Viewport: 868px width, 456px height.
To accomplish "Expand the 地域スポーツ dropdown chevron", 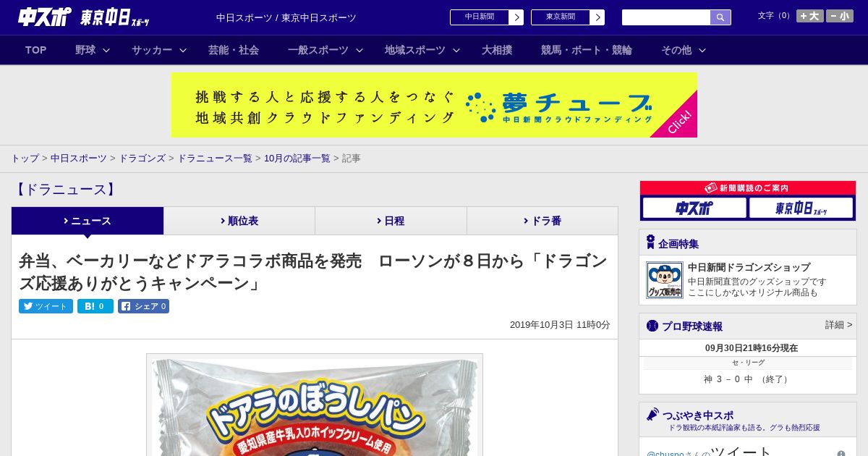I will (456, 50).
